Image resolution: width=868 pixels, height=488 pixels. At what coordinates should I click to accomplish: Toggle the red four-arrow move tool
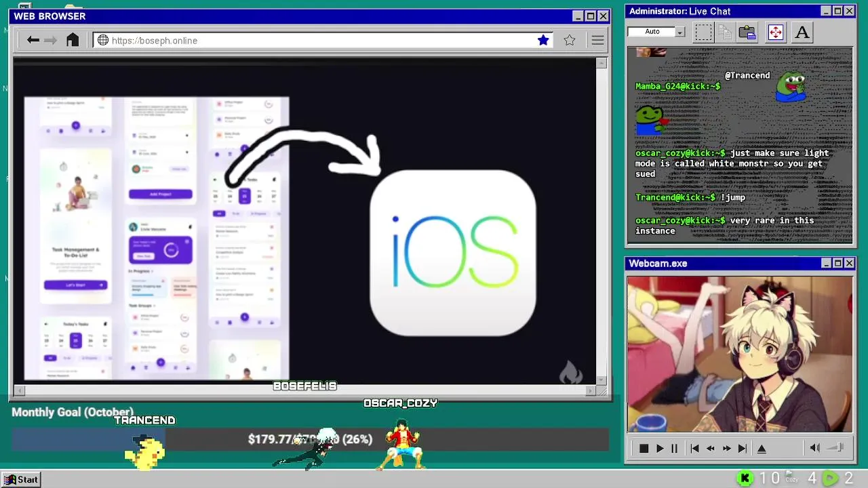(x=775, y=32)
